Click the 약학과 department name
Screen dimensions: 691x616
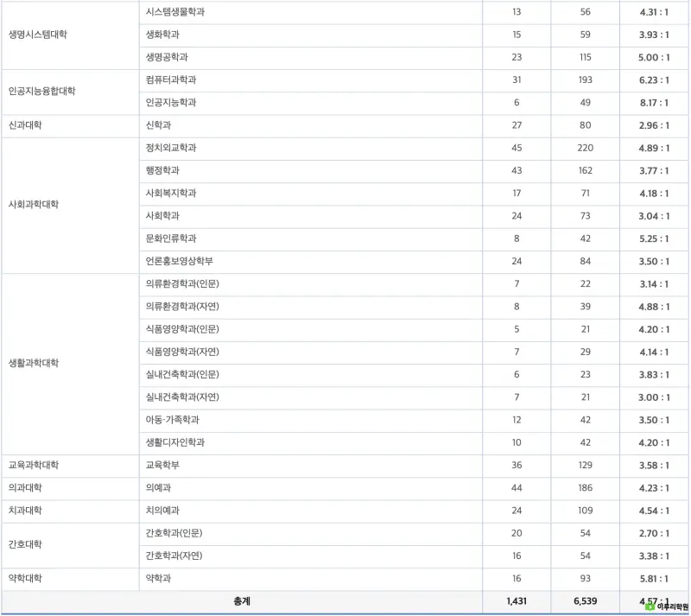(x=158, y=579)
